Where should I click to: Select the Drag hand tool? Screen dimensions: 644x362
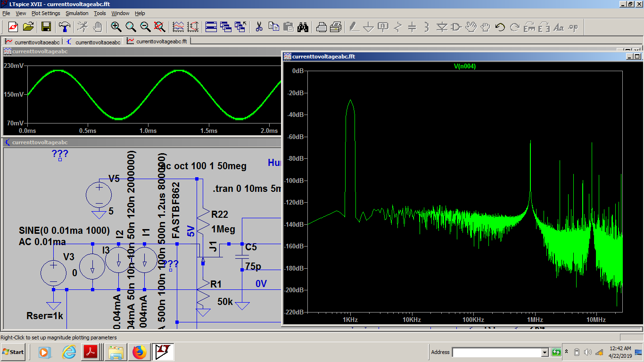click(485, 27)
